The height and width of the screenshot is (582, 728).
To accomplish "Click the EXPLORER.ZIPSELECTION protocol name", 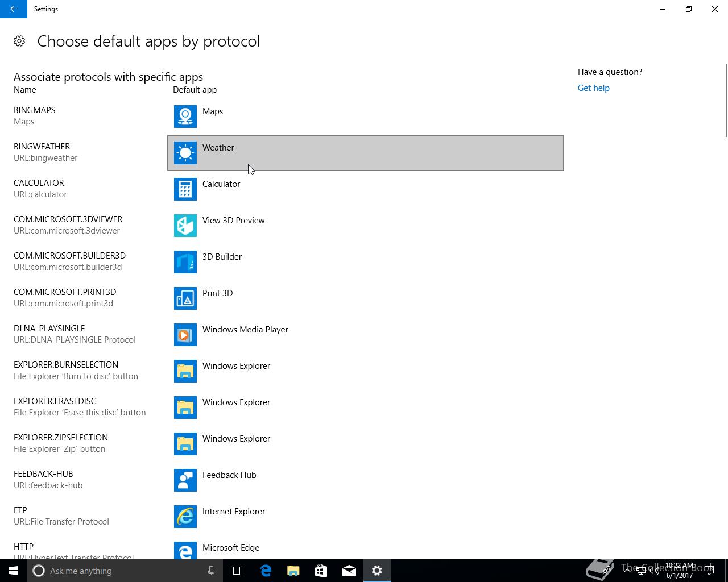I will [x=61, y=438].
